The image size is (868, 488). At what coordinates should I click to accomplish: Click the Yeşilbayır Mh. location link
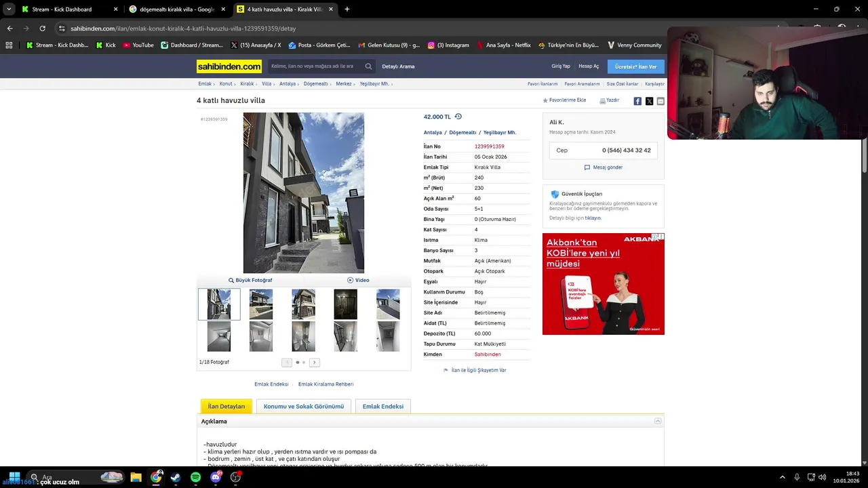pos(500,133)
